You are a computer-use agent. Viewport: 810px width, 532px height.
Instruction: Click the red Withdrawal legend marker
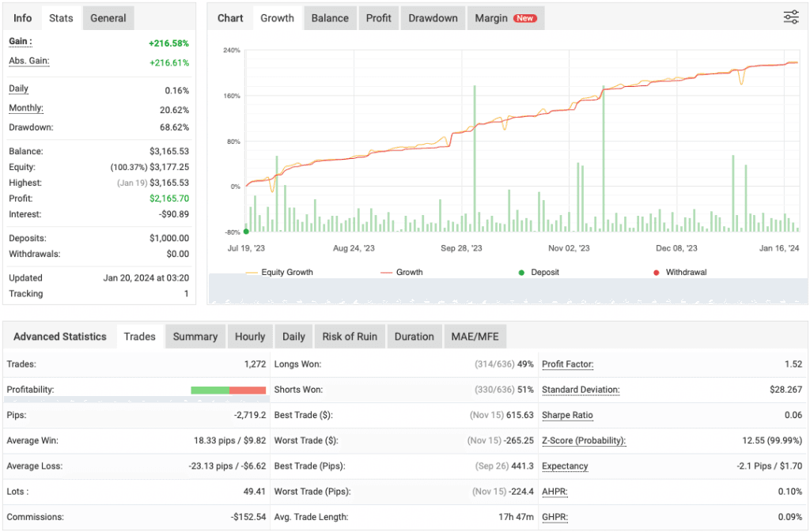pos(656,273)
